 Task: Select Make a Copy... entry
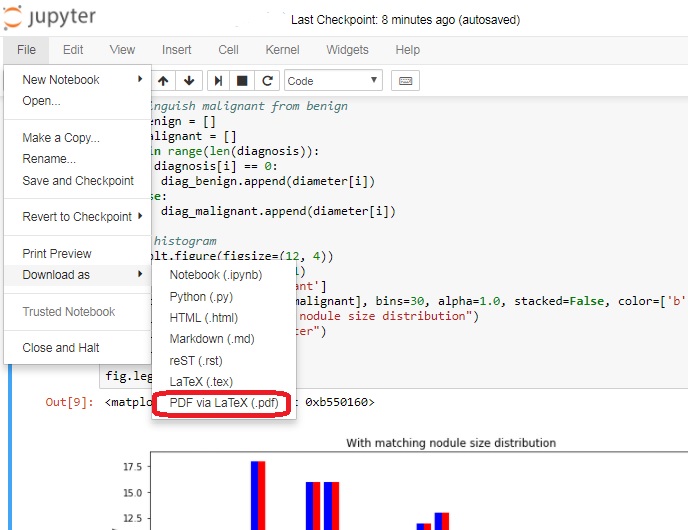[x=77, y=138]
